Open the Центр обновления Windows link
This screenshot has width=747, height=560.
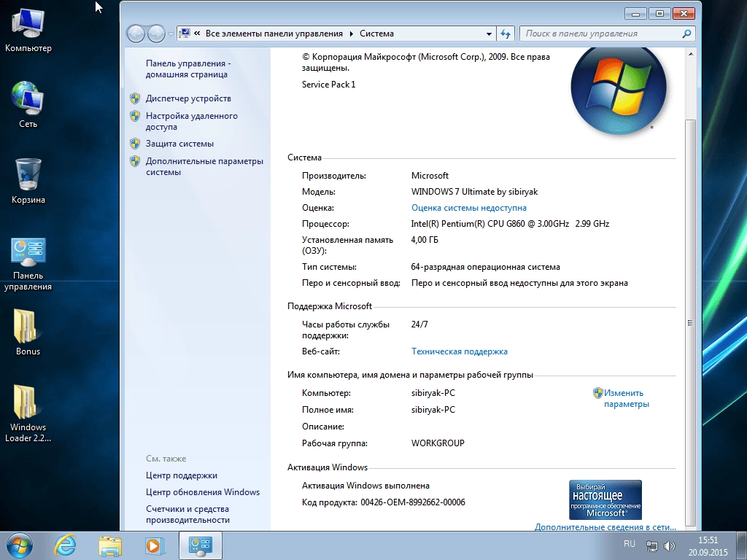[203, 492]
